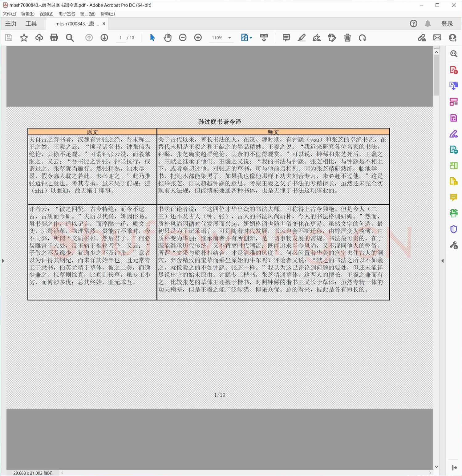This screenshot has width=462, height=476.
Task: Switch to the 工具 tab
Action: coord(31,23)
